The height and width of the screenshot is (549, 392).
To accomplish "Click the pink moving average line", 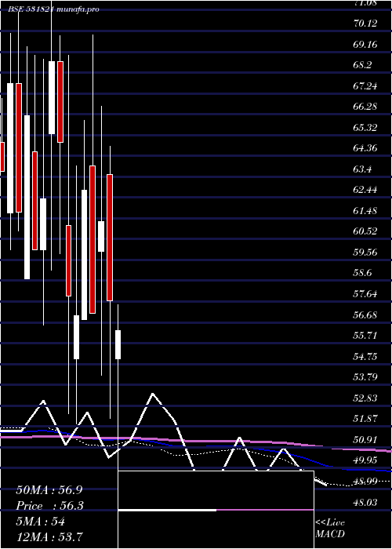I will 245,442.
